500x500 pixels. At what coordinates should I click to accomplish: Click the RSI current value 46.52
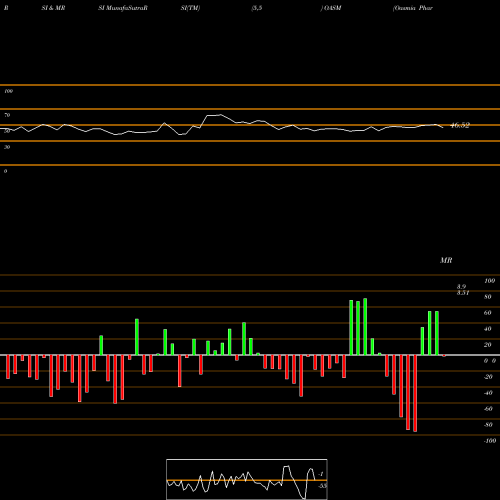point(460,125)
